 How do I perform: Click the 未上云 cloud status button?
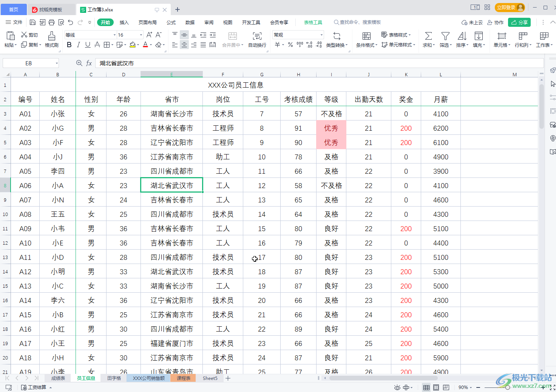tap(472, 22)
